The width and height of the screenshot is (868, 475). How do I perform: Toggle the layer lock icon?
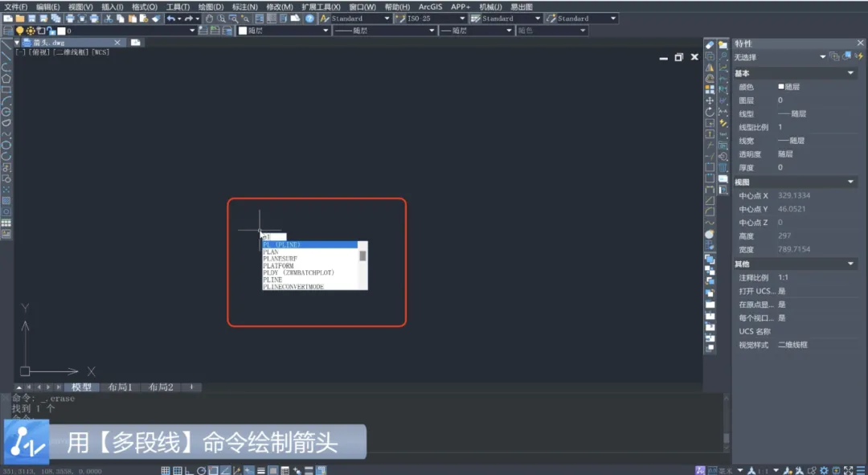click(51, 31)
